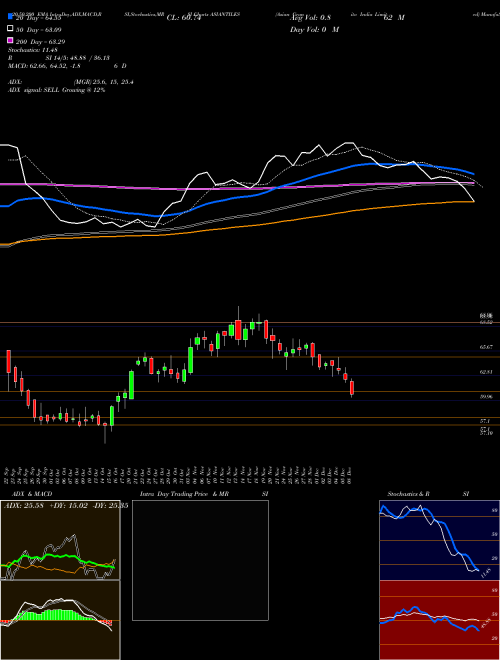Viewport: 500px width, 660px height.
Task: Click the 57.1 price axis label
Action: click(485, 420)
